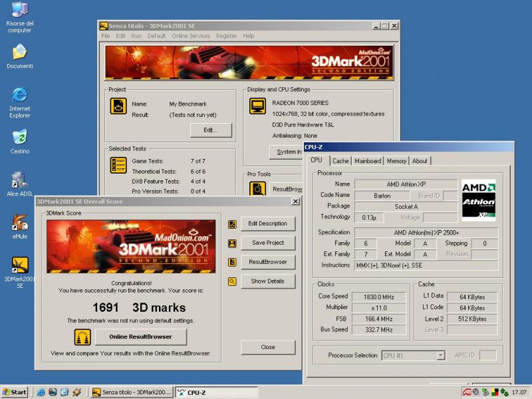This screenshot has width=532, height=399.
Task: Click the Code Name value Barton
Action: coord(382,196)
